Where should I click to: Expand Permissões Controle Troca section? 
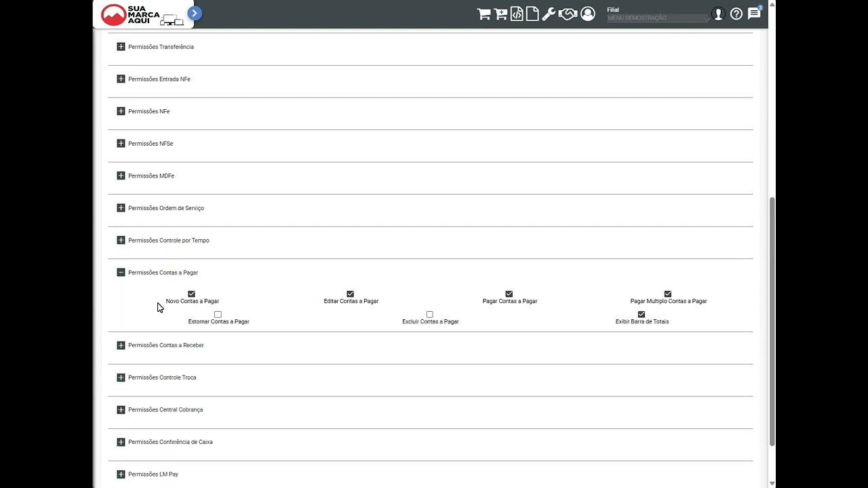[x=121, y=378]
